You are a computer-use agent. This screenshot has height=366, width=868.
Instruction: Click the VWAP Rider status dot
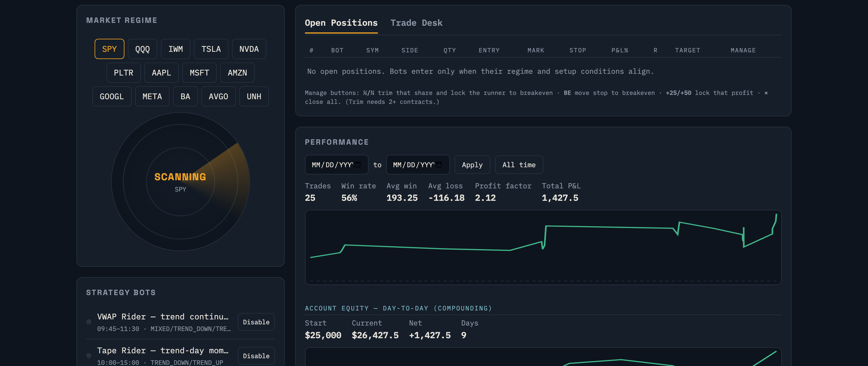pos(89,322)
